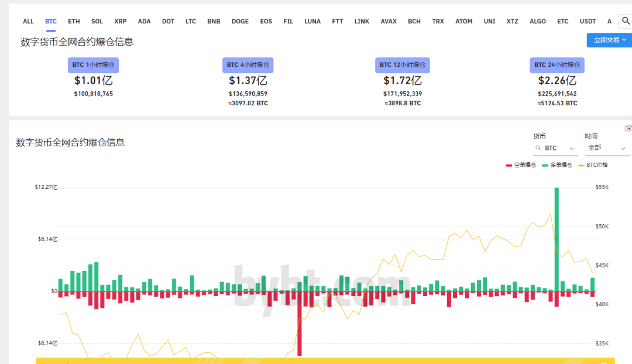Switch to the LUNA tab
Image resolution: width=632 pixels, height=364 pixels.
[x=312, y=22]
